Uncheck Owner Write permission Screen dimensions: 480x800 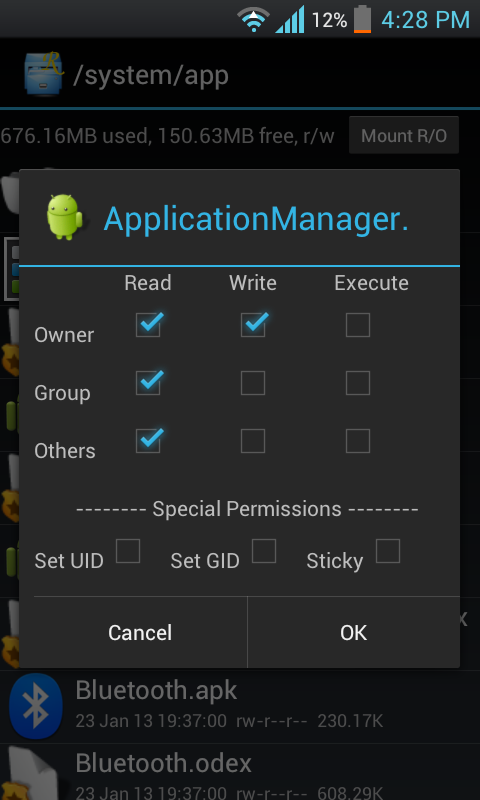[x=253, y=325]
